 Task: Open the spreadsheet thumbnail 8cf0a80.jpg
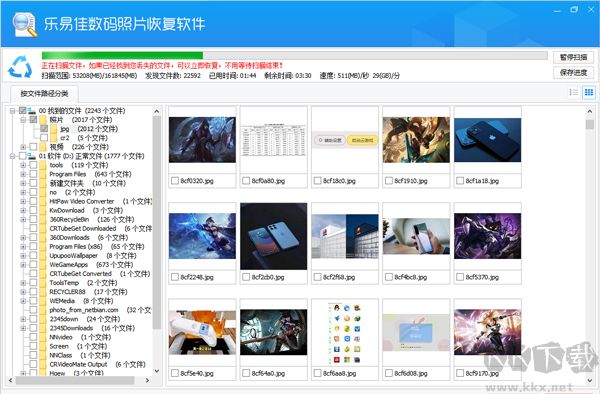[274, 139]
